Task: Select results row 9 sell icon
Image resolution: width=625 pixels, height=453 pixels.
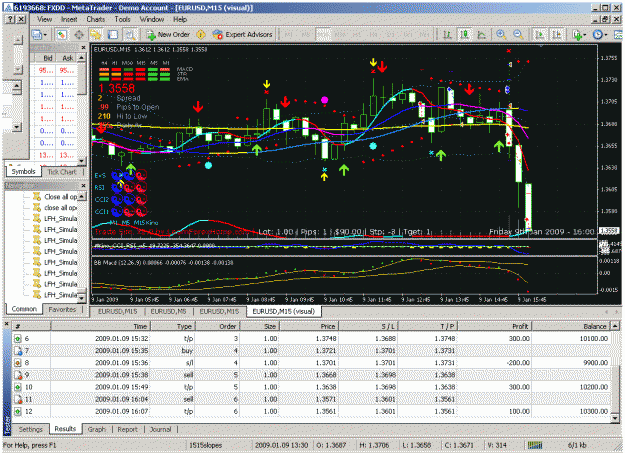Action: pyautogui.click(x=18, y=375)
